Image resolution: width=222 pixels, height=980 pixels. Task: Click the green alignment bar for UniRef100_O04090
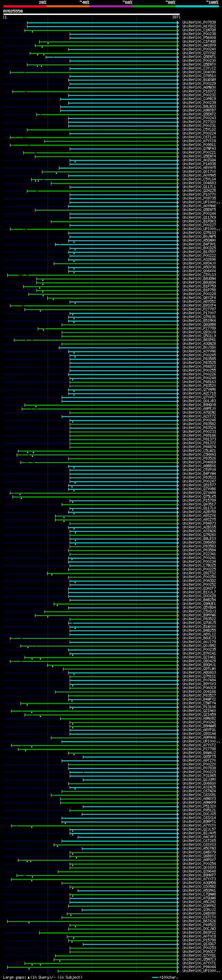94,72
